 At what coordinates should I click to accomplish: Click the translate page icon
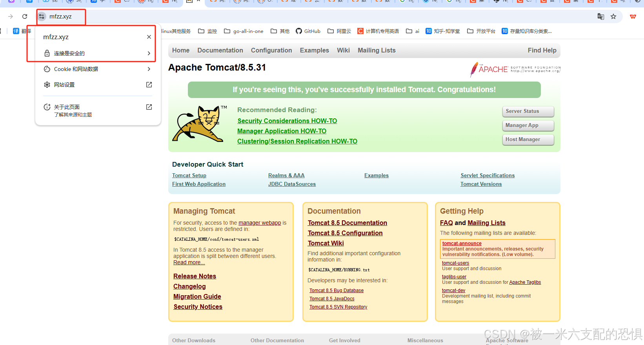pyautogui.click(x=600, y=16)
